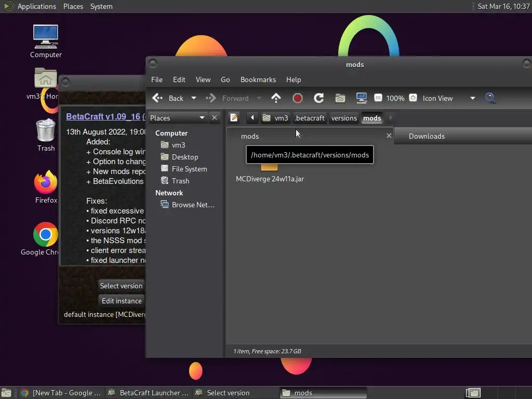The image size is (532, 399).
Task: Zoom out with the minus icon
Action: pos(378,98)
